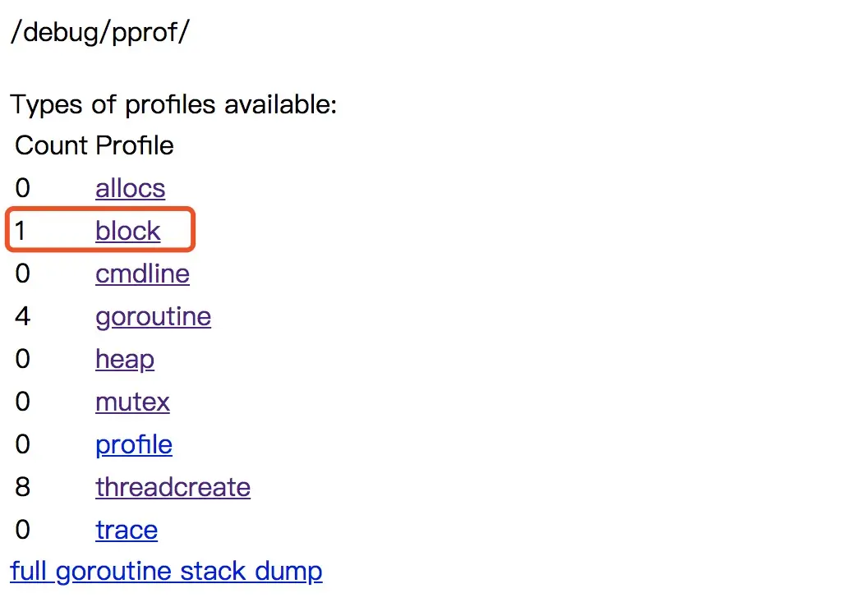Click the count value 8 in threadcreate row
This screenshot has height=616, width=866.
[22, 488]
